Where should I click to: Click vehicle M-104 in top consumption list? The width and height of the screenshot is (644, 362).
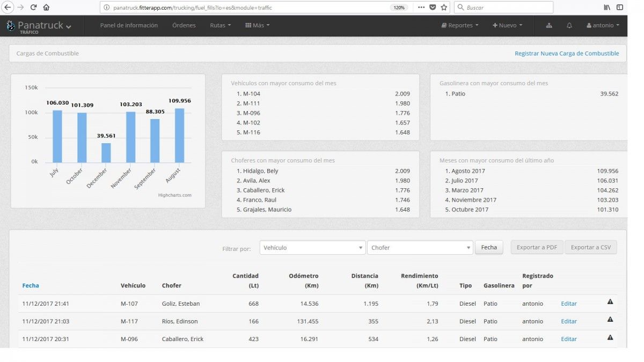251,94
